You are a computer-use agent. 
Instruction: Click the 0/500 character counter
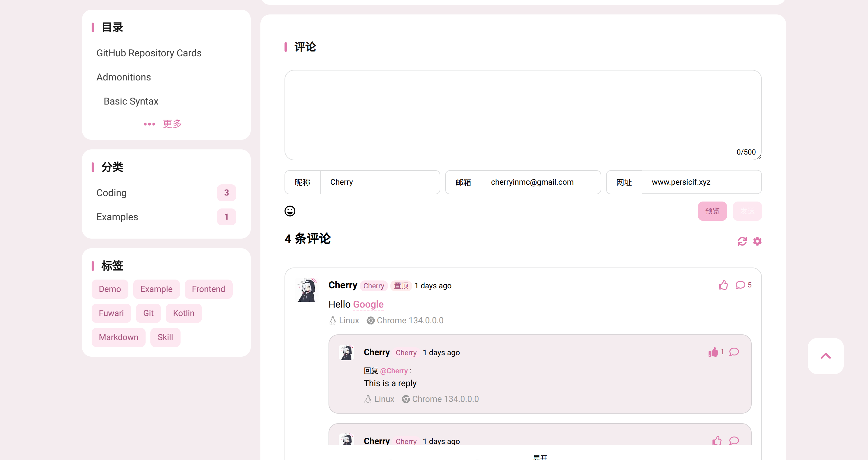[746, 152]
